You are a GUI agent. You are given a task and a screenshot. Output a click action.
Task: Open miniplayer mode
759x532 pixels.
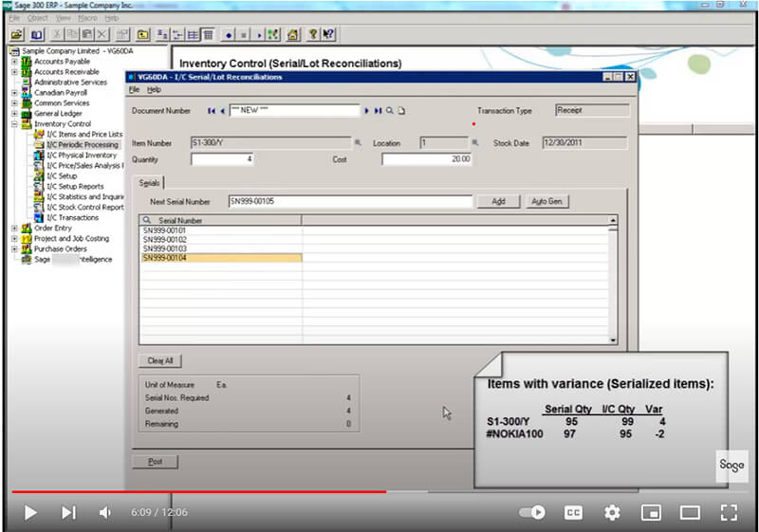point(651,512)
